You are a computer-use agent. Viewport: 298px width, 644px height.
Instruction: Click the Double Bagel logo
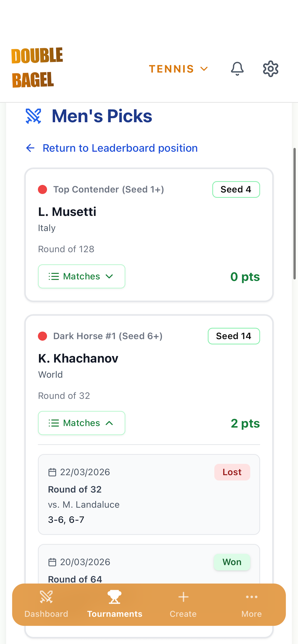[37, 67]
